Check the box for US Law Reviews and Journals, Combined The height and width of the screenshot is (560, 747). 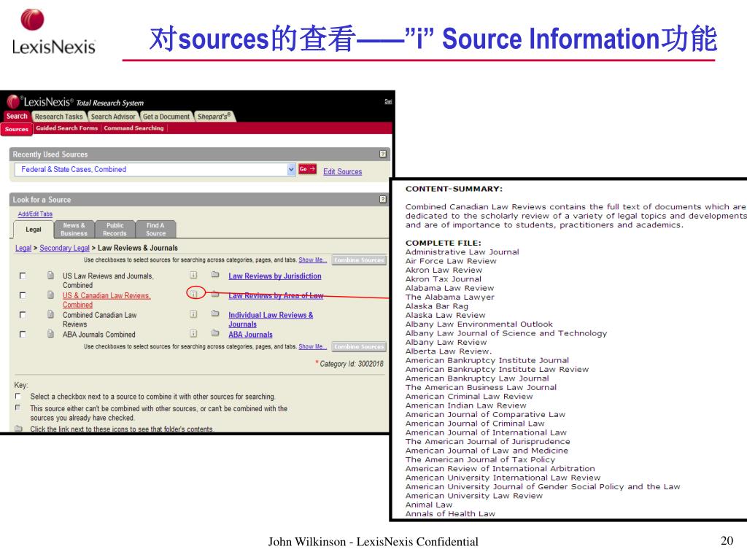click(23, 276)
